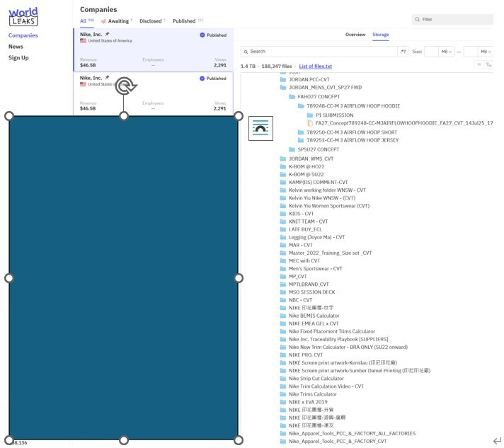Open the Layout Options icon beside the shape

coord(260,127)
